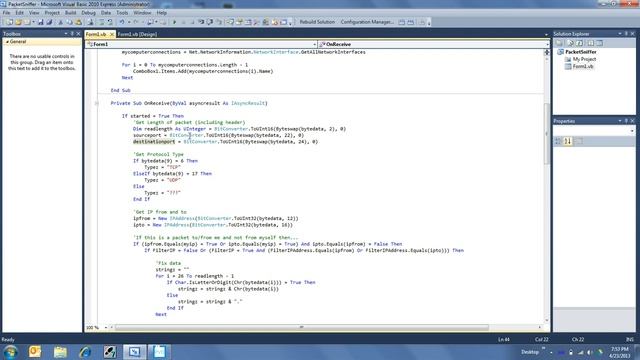Click the Copy toolbar icon
Screen dimensions: 640x360
coord(69,22)
